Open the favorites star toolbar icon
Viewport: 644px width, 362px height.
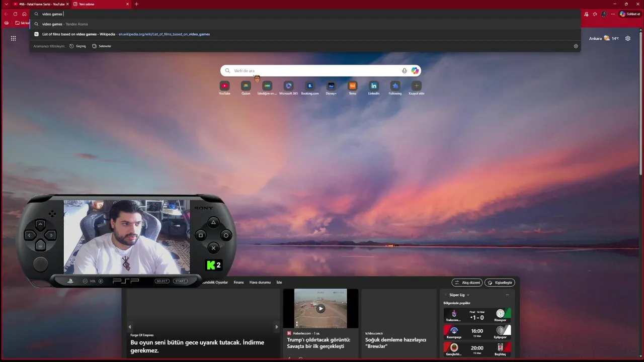coord(595,14)
